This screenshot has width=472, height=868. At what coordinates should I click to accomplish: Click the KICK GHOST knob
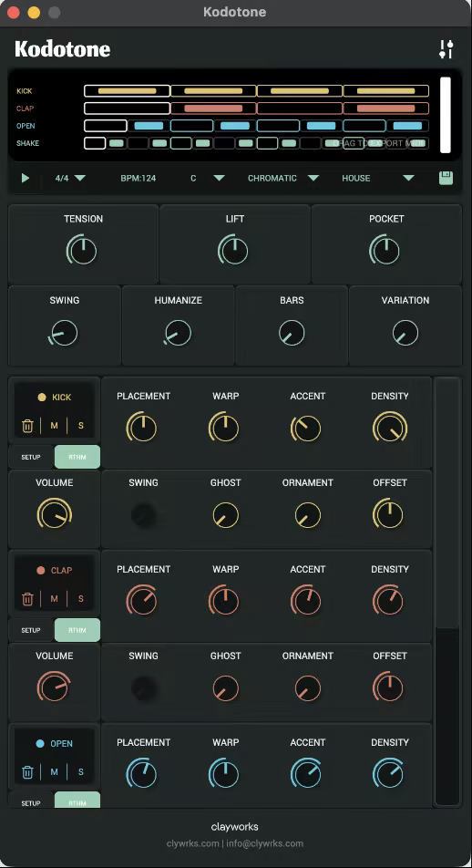coord(226,515)
